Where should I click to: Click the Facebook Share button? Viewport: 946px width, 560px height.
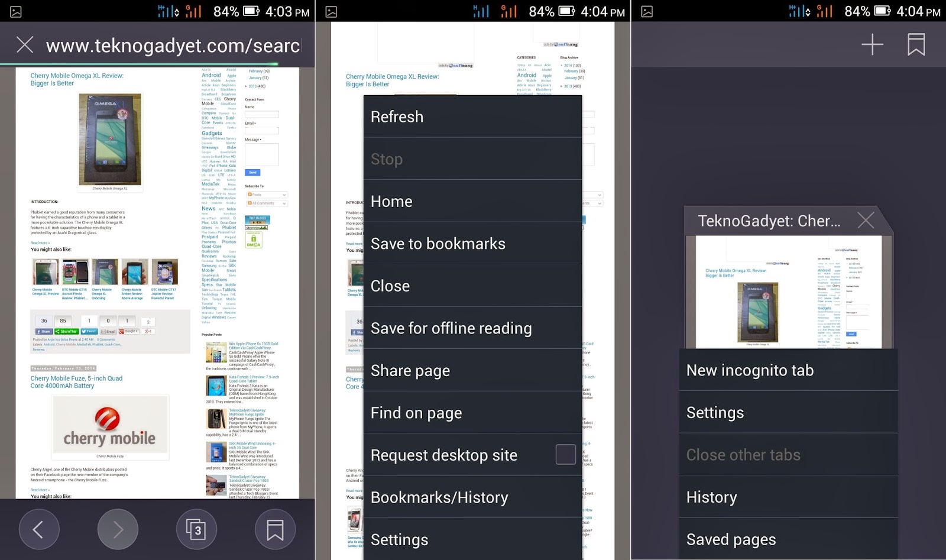44,332
